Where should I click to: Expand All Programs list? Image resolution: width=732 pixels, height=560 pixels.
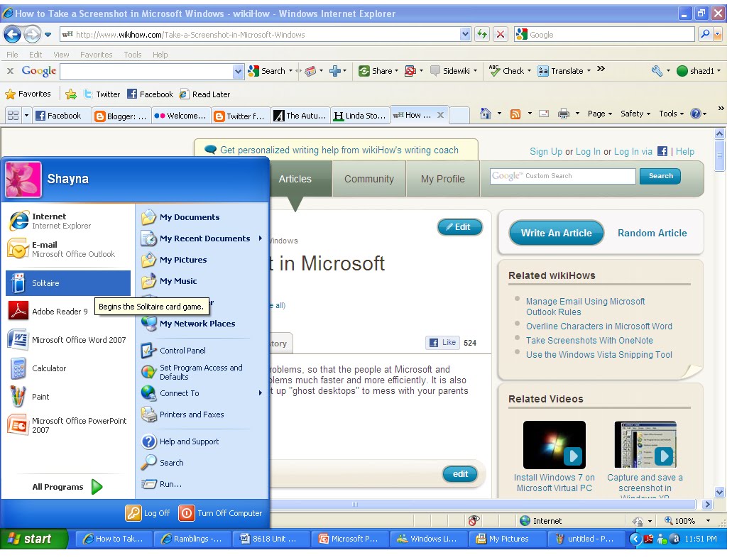67,487
